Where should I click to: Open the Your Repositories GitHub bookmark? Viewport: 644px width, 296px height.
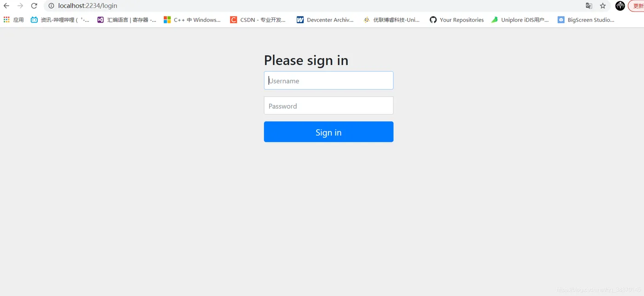[457, 20]
